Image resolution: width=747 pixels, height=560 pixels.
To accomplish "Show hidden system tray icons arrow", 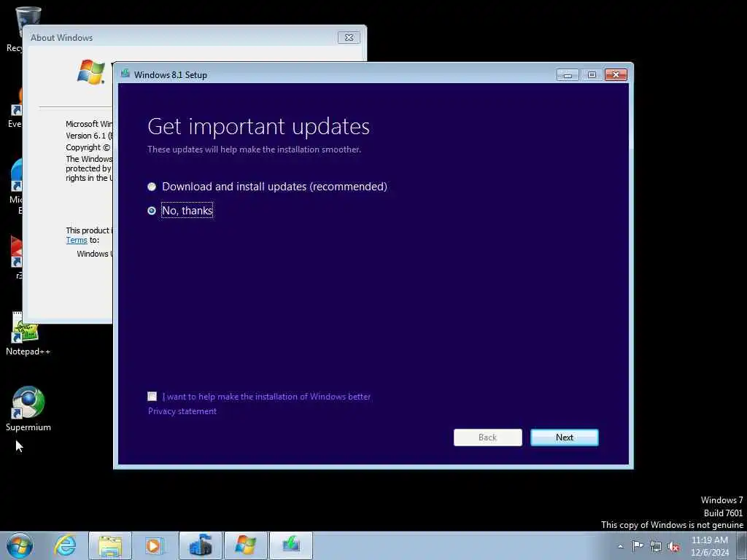I will (620, 546).
